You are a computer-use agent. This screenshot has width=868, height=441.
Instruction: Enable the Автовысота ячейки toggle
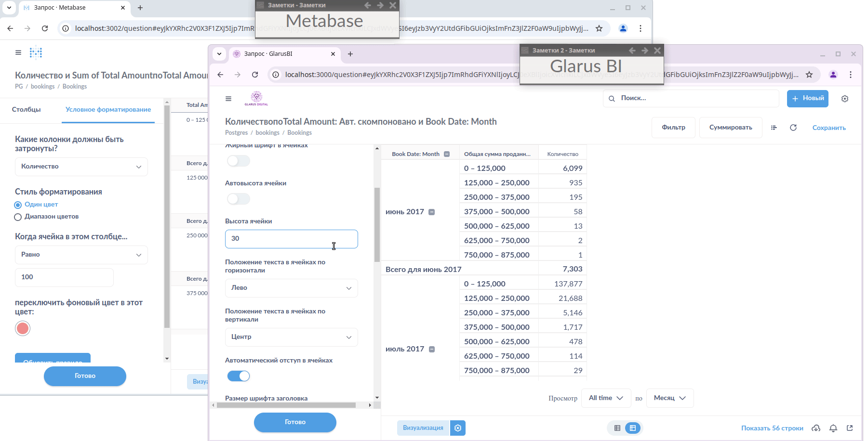[239, 199]
